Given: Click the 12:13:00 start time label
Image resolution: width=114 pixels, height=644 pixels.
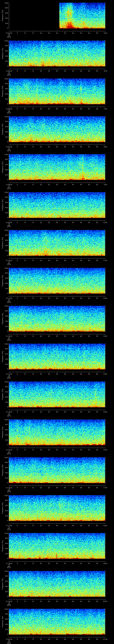Looking at the screenshot, I should pyautogui.click(x=9, y=374).
